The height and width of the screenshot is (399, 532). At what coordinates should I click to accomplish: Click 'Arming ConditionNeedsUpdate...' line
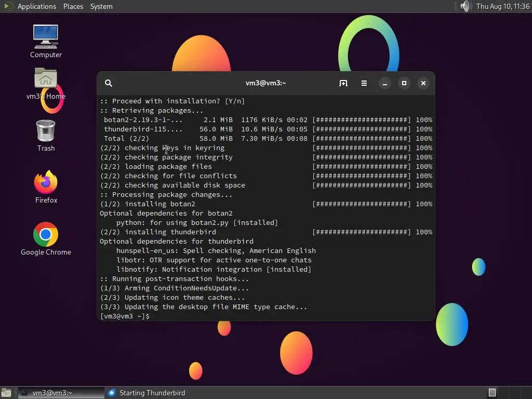click(x=175, y=288)
